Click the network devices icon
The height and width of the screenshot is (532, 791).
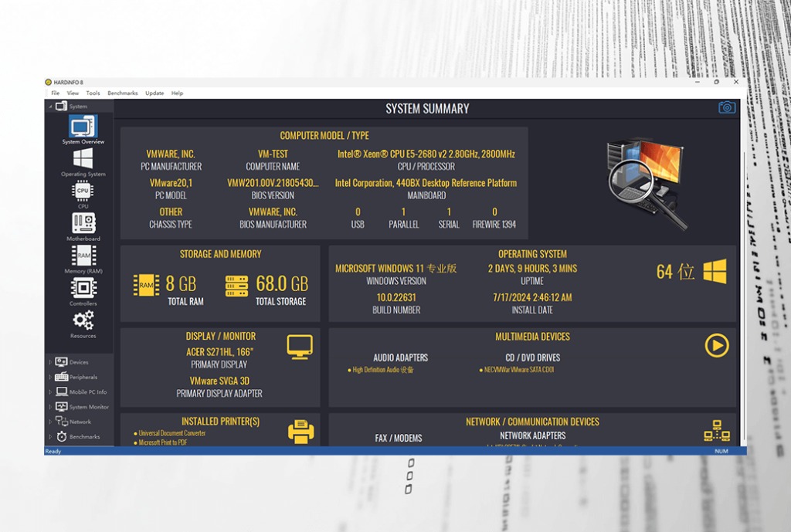click(x=717, y=431)
